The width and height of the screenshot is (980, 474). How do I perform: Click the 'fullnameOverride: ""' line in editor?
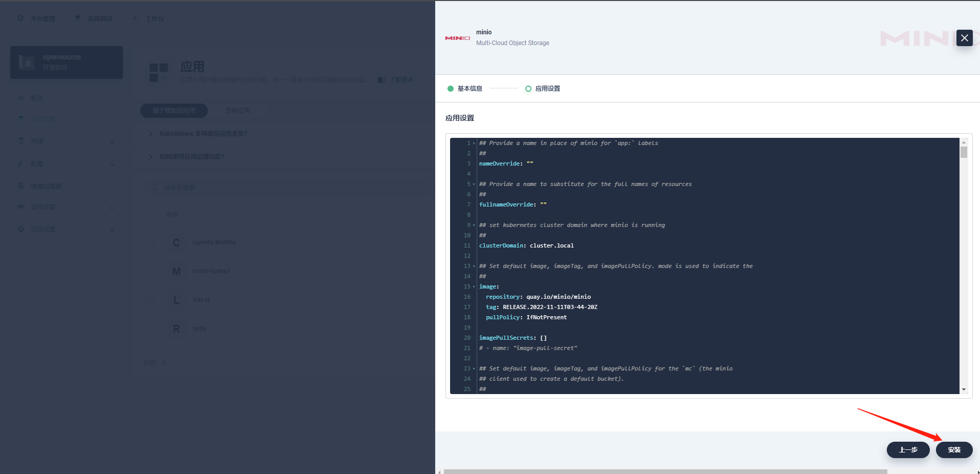coord(513,205)
